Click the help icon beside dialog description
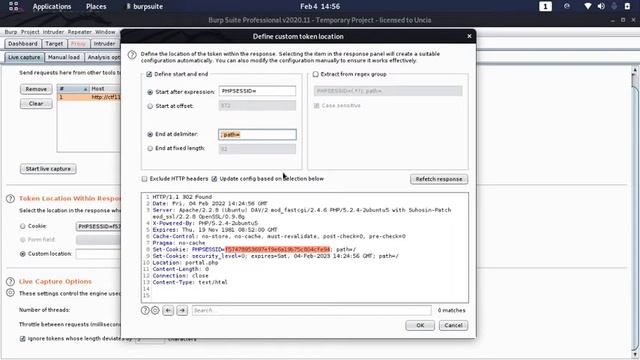The height and width of the screenshot is (360, 640). click(x=132, y=55)
